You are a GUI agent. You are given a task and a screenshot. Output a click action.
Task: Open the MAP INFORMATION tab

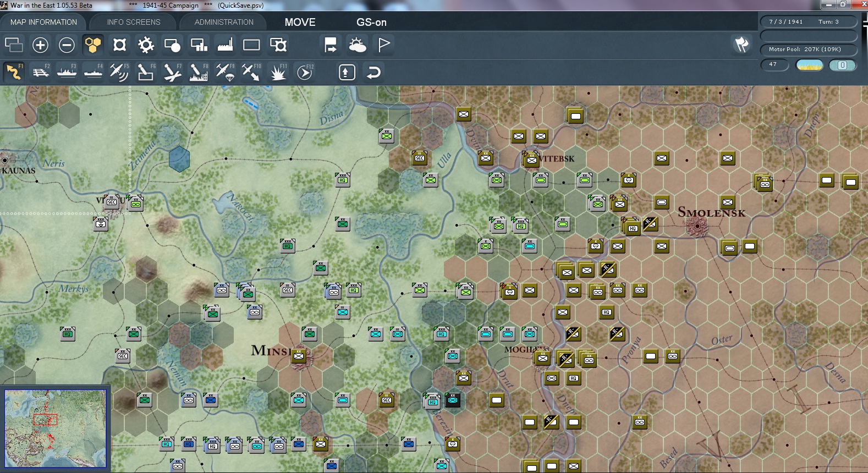pos(43,22)
